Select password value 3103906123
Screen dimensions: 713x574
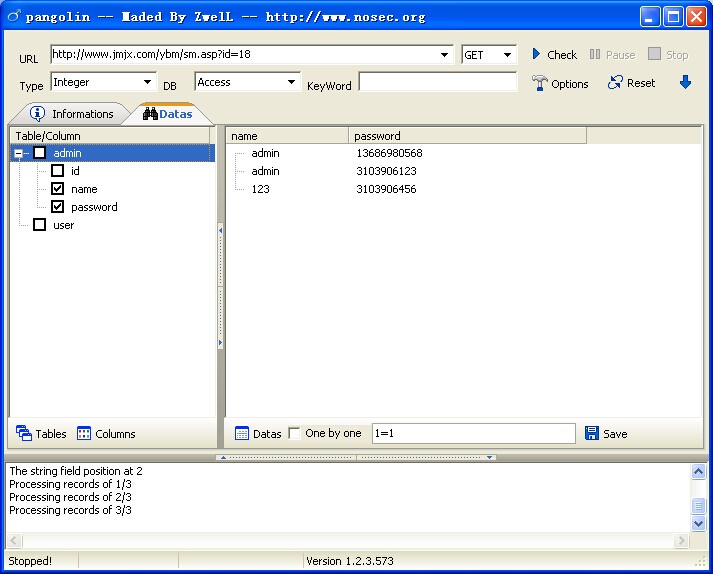(x=386, y=171)
